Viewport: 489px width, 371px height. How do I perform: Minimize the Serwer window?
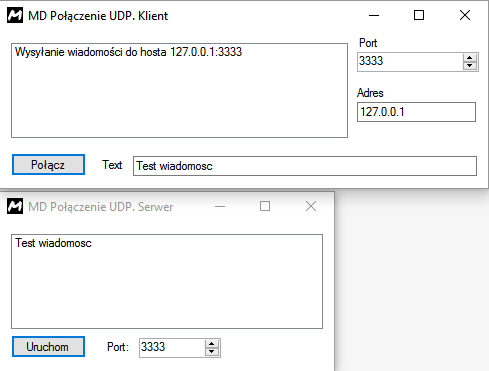(220, 206)
